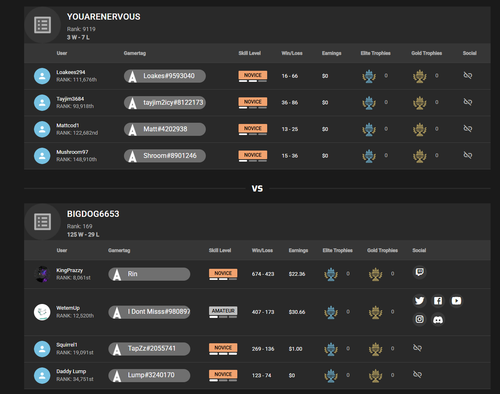The image size is (500, 394).
Task: Open KingPrazzy's profile picture
Action: click(x=42, y=274)
